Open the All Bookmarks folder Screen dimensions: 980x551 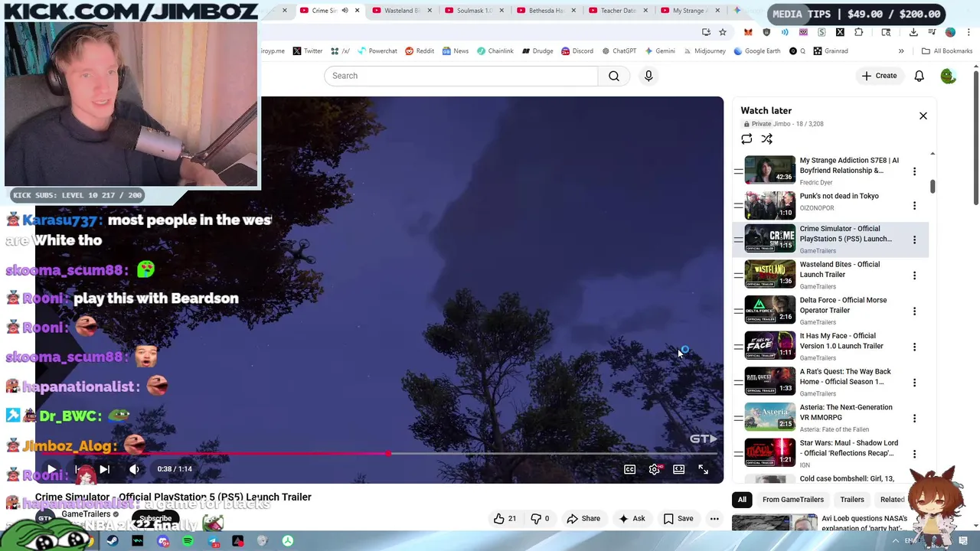(947, 51)
